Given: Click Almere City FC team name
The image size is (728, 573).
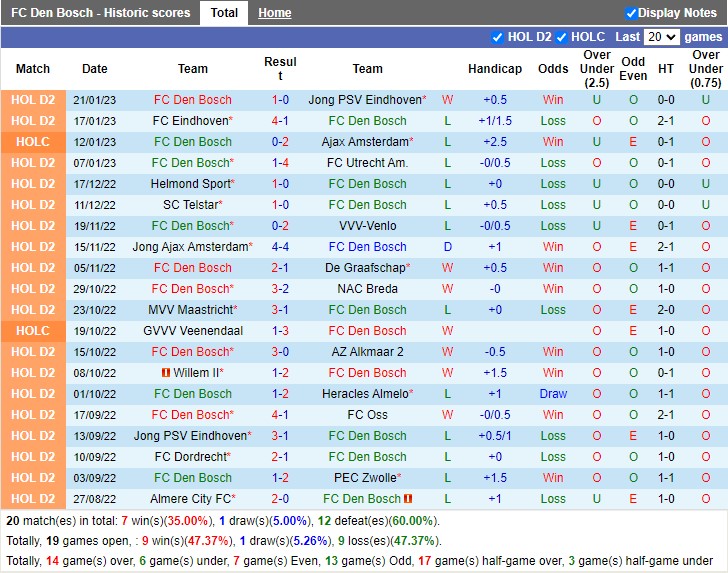Looking at the screenshot, I should pyautogui.click(x=191, y=499).
